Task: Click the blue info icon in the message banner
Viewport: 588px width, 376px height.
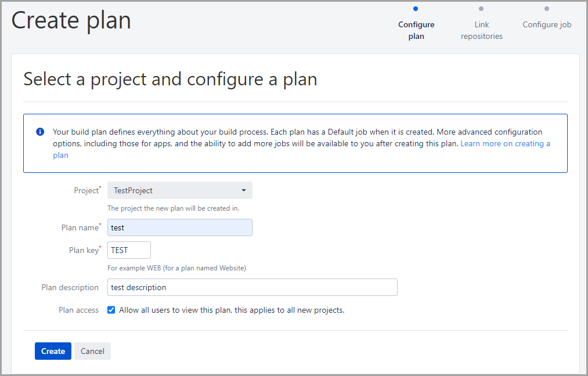Action: pos(39,132)
